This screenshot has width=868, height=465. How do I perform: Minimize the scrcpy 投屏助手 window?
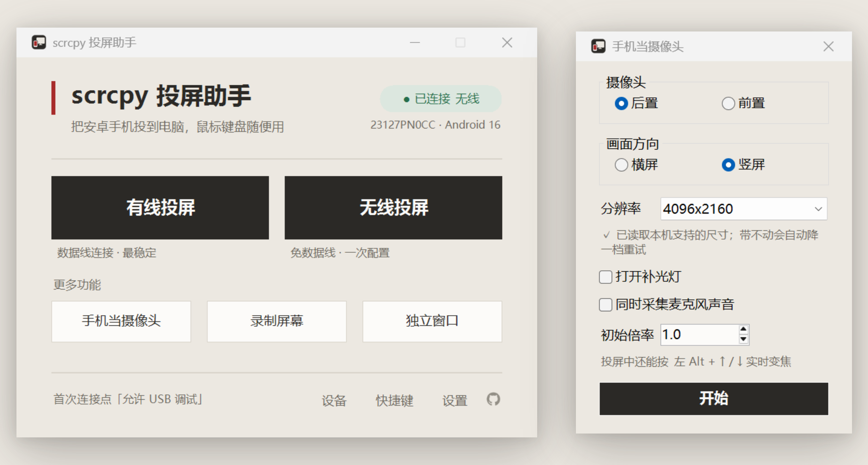[415, 43]
